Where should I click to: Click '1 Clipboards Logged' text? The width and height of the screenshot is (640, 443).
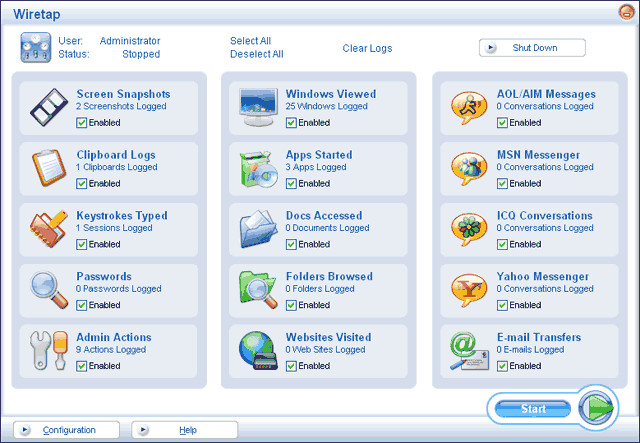tap(117, 167)
